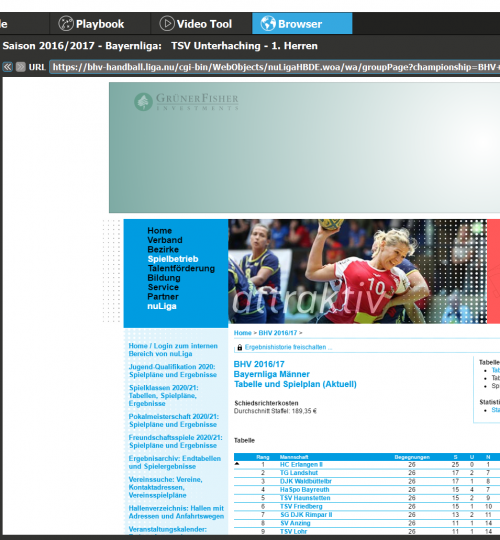The height and width of the screenshot is (540, 500).
Task: Click the lock icon beside Ergebnishistorie
Action: (240, 347)
